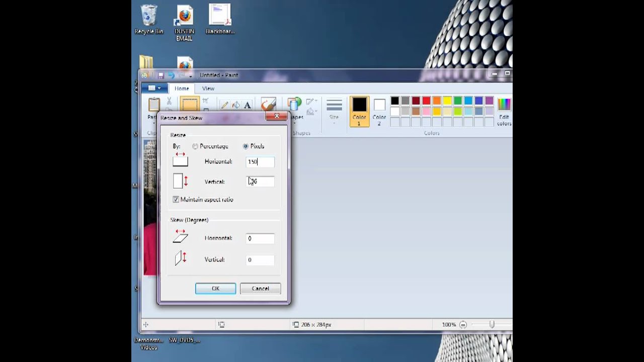Open the shape Fill dropdown
644x362 pixels.
click(x=311, y=112)
